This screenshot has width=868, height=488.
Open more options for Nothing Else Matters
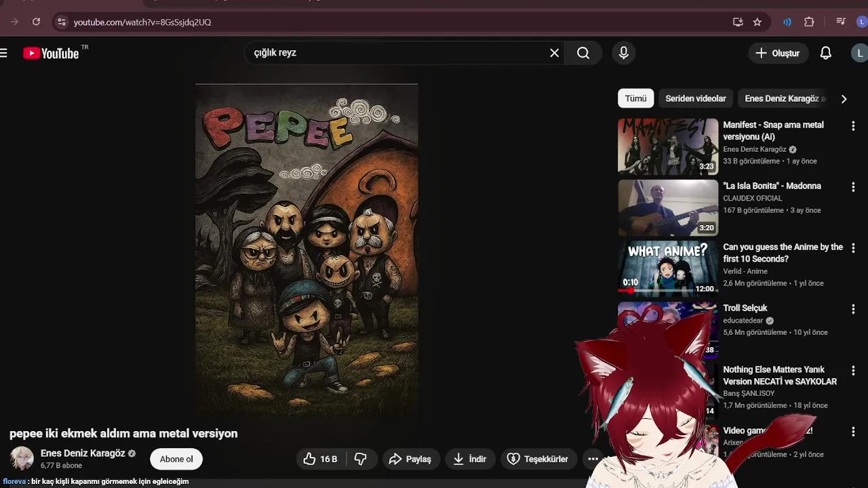click(x=853, y=371)
